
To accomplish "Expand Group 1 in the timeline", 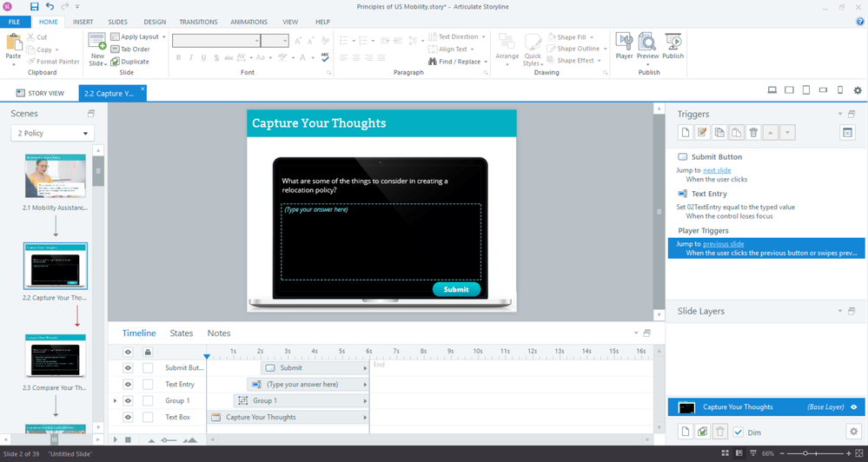I will pyautogui.click(x=116, y=401).
